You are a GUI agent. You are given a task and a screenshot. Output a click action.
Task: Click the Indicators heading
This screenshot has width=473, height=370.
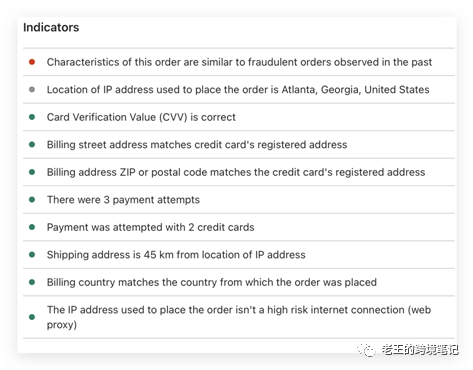[51, 27]
